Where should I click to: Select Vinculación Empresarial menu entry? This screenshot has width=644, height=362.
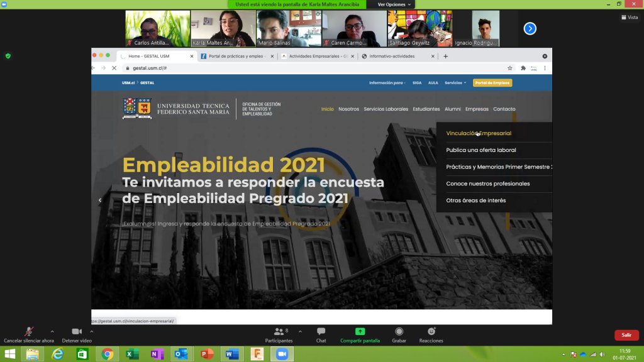pyautogui.click(x=478, y=133)
